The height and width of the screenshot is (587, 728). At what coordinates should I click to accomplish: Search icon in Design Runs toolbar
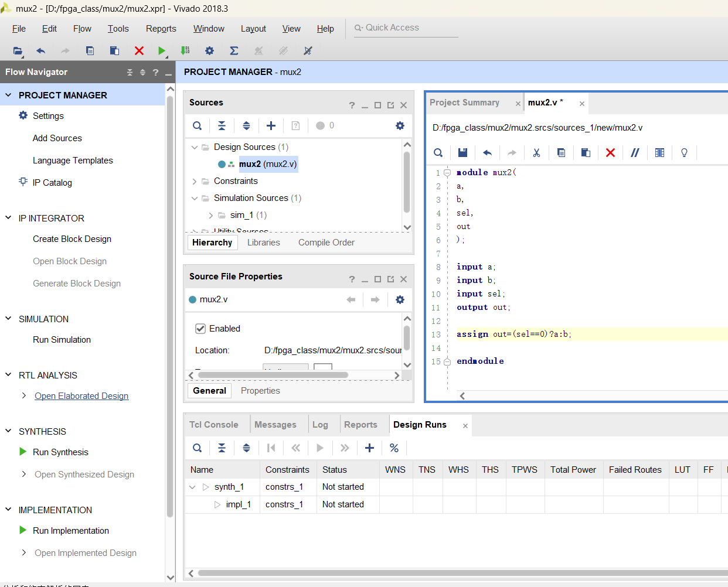pyautogui.click(x=198, y=448)
